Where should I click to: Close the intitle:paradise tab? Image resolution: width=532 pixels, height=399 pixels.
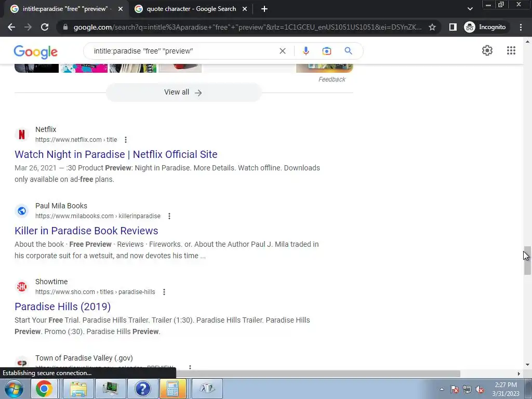click(x=120, y=9)
